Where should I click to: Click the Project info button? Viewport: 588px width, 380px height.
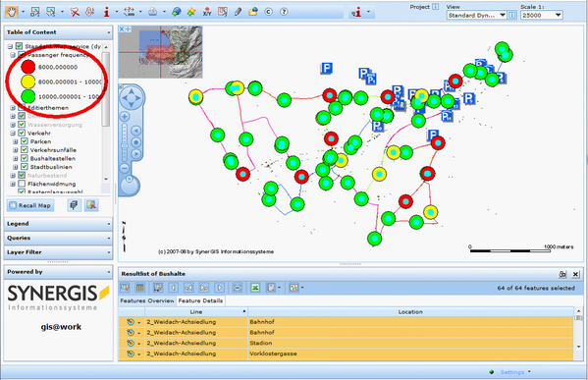[436, 7]
